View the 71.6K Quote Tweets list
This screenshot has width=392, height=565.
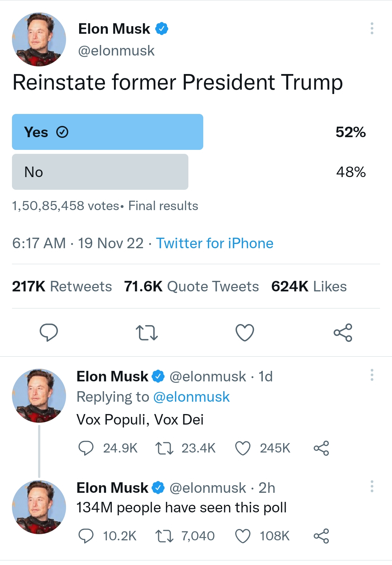pyautogui.click(x=191, y=286)
